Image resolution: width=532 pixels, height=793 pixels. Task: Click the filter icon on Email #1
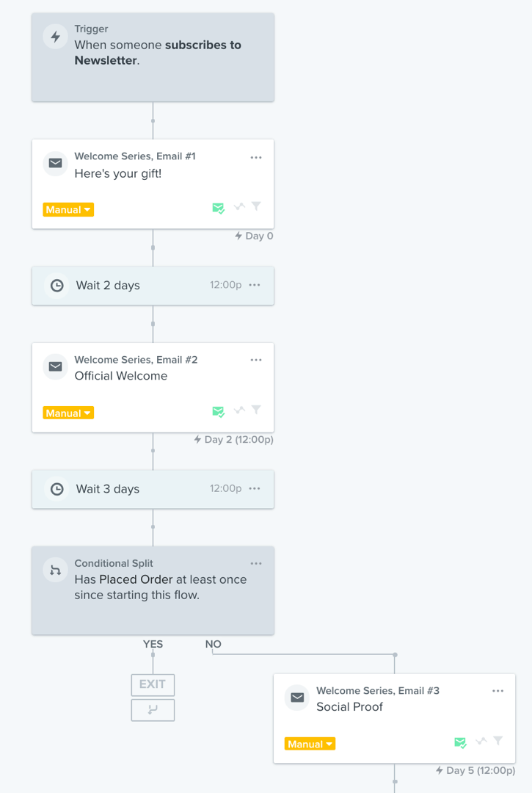(x=257, y=206)
